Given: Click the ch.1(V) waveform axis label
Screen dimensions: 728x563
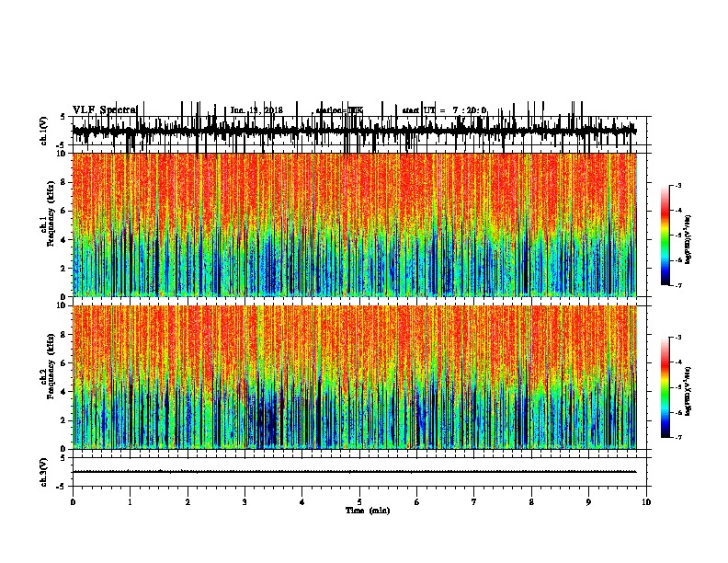Looking at the screenshot, I should [x=44, y=131].
